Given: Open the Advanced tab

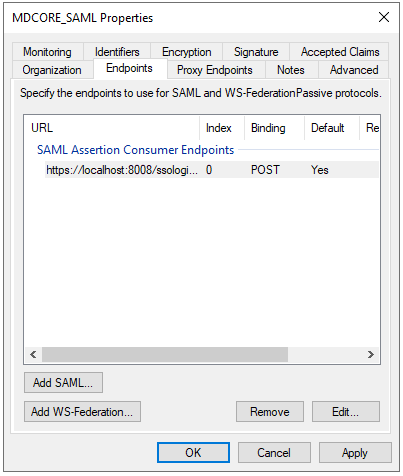Looking at the screenshot, I should [x=354, y=70].
